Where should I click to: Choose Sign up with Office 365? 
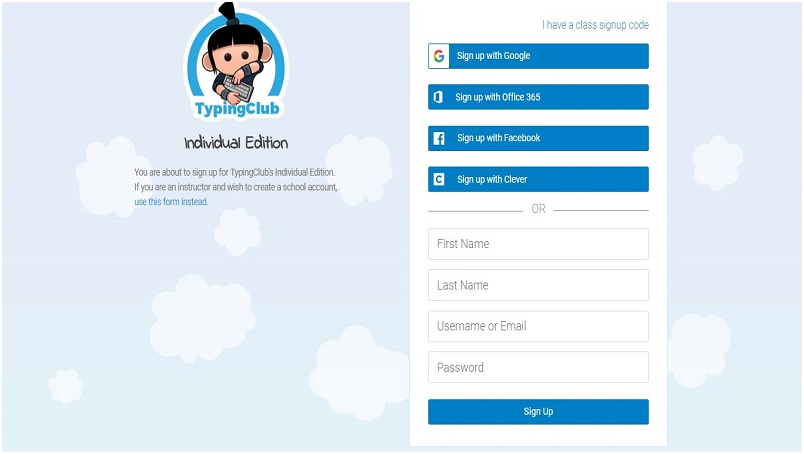(538, 97)
